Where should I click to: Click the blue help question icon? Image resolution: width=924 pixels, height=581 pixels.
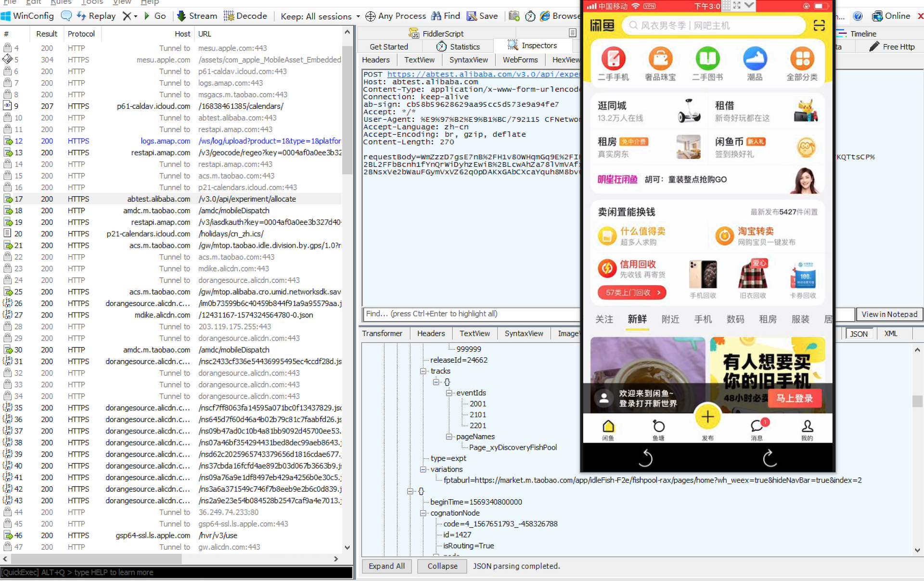pos(858,16)
